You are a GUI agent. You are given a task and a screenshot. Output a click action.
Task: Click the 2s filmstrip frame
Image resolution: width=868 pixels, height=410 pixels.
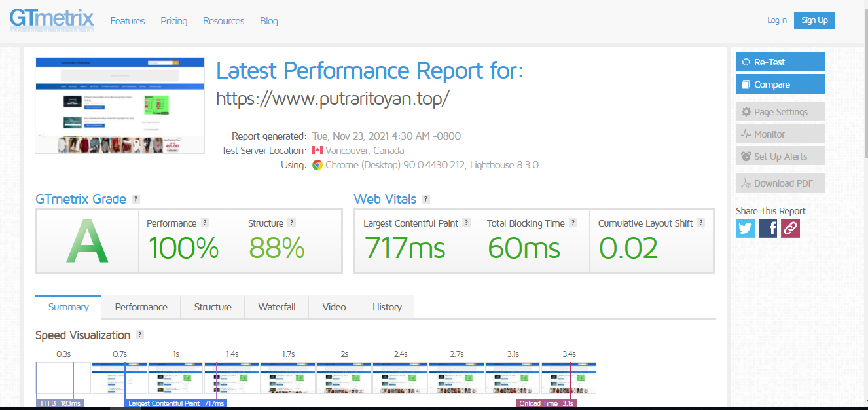click(x=344, y=378)
